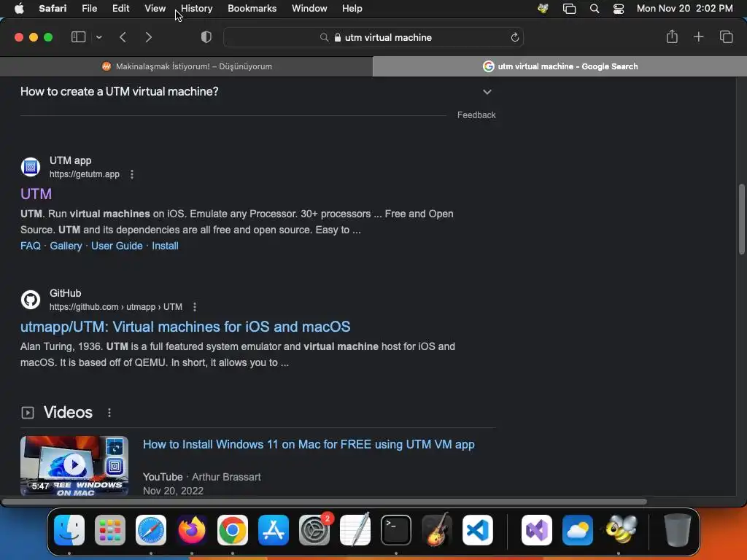Open Finder from the Dock
The height and width of the screenshot is (560, 747).
(x=69, y=530)
